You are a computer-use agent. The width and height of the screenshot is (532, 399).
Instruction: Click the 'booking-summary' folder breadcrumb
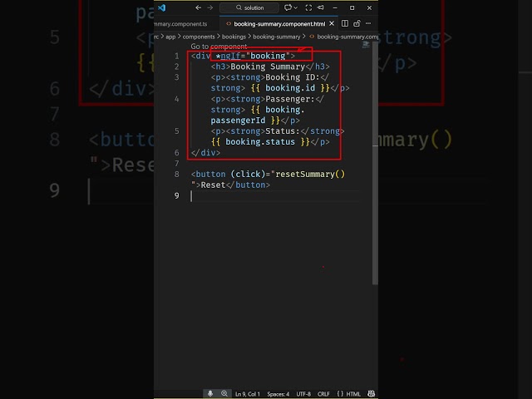(277, 37)
